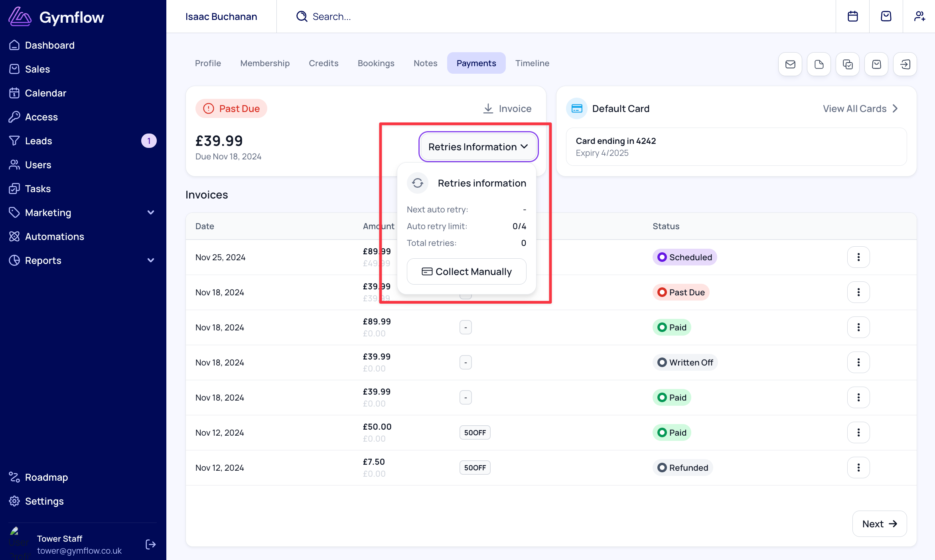Screen dimensions: 935x560
Task: Go to the Next invoices page
Action: click(879, 524)
